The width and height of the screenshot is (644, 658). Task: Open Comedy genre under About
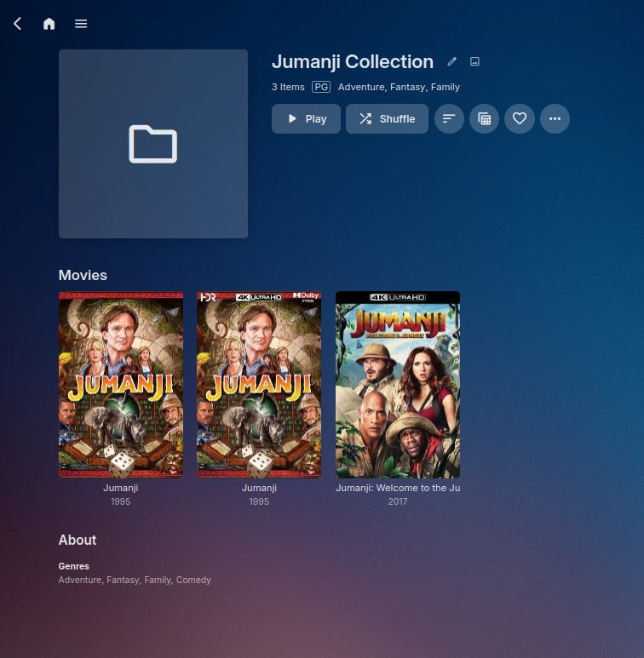(x=193, y=580)
